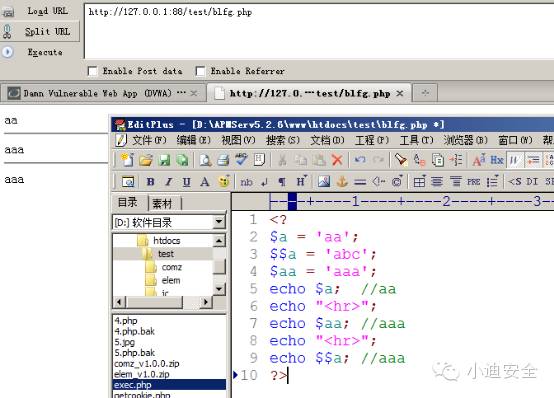The width and height of the screenshot is (554, 398).
Task: Select htdocs folder in tree
Action: pos(166,241)
